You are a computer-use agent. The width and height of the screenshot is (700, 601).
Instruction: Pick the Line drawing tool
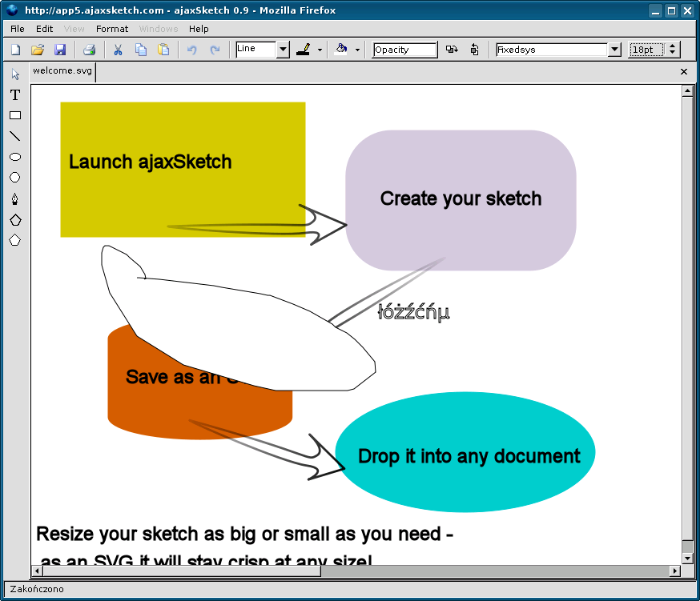pyautogui.click(x=15, y=136)
